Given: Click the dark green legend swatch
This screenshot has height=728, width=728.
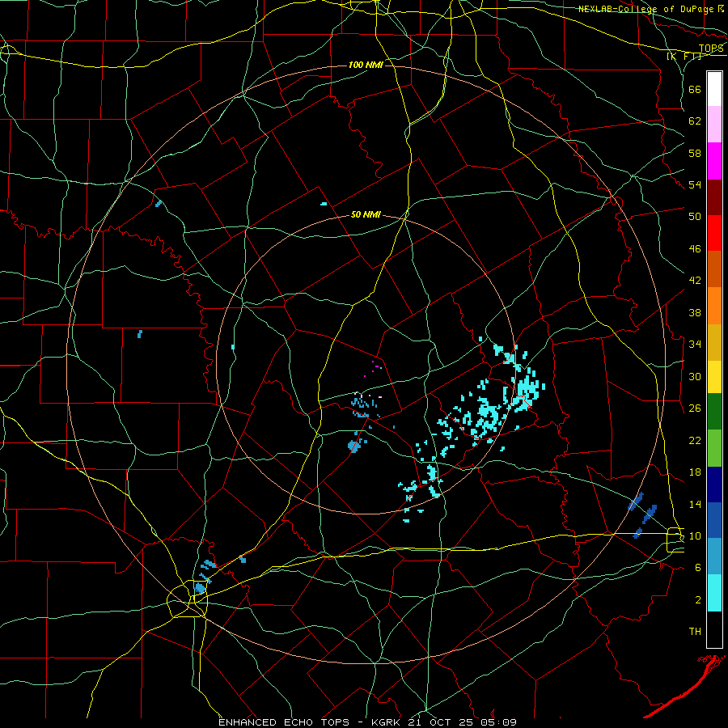Looking at the screenshot, I should [714, 412].
